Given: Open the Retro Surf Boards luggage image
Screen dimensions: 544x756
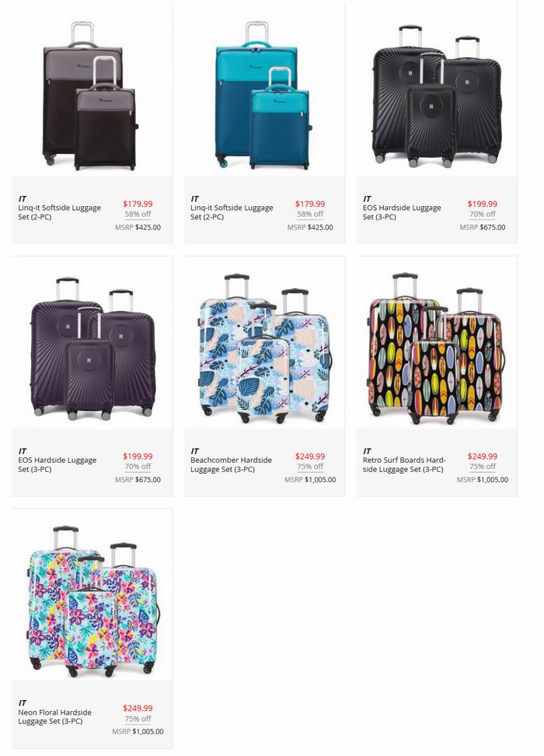Looking at the screenshot, I should [437, 349].
